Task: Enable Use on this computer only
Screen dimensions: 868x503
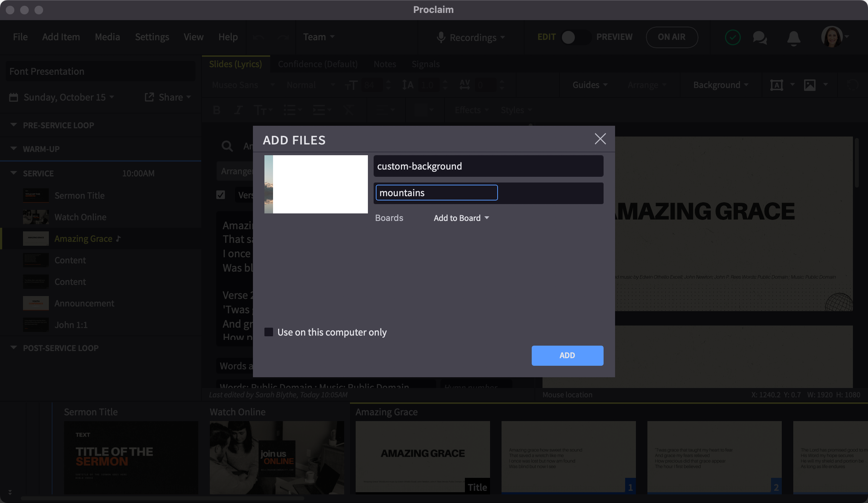Action: click(269, 332)
